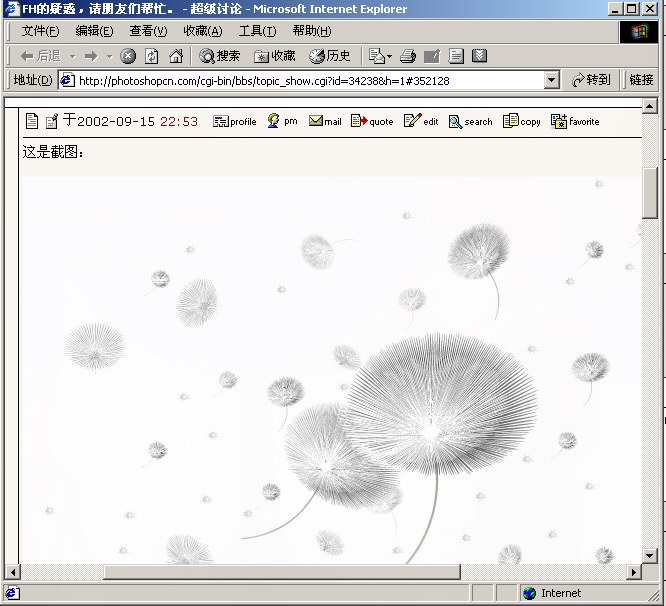Click the IE icon in title bar
The height and width of the screenshot is (606, 666).
point(12,8)
